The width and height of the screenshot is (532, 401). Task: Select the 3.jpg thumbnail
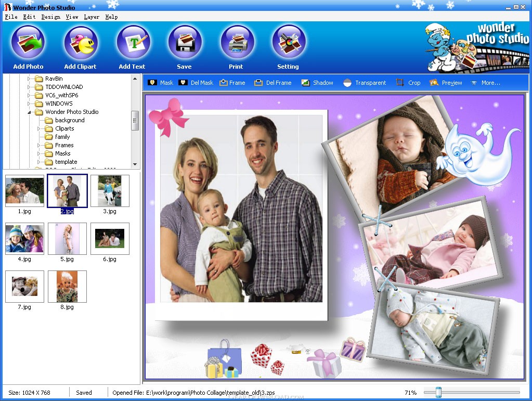click(110, 191)
